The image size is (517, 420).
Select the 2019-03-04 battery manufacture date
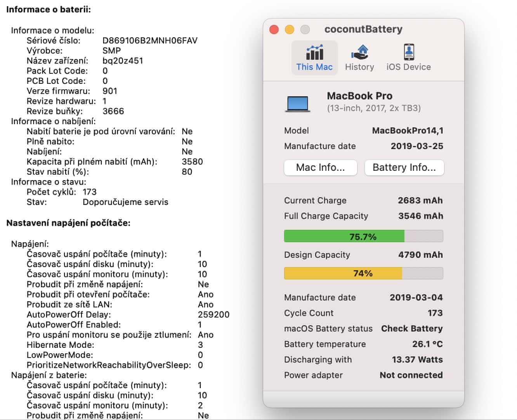(x=416, y=298)
